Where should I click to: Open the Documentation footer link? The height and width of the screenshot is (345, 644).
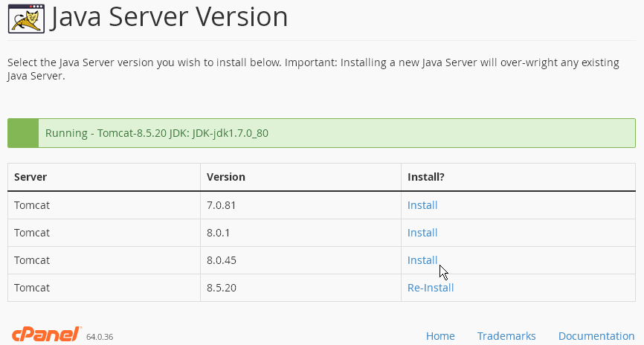pyautogui.click(x=596, y=336)
